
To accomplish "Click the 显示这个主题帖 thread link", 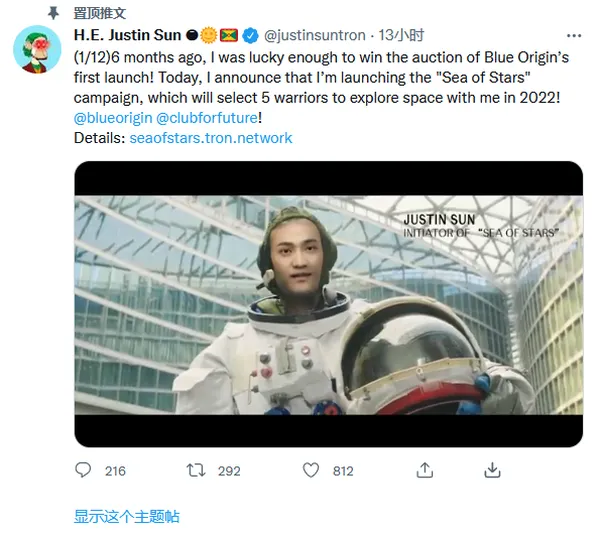I will coord(127,516).
